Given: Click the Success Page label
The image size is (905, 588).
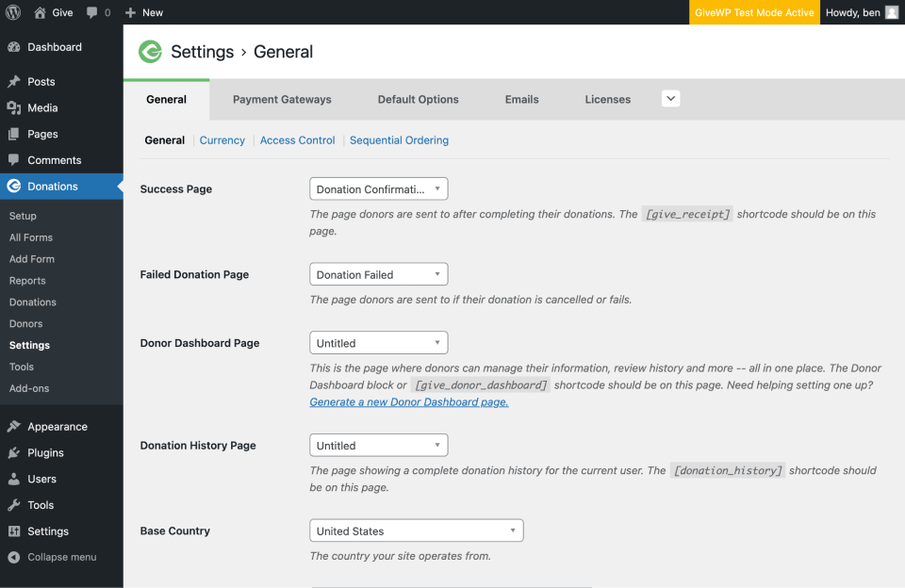Looking at the screenshot, I should point(176,189).
